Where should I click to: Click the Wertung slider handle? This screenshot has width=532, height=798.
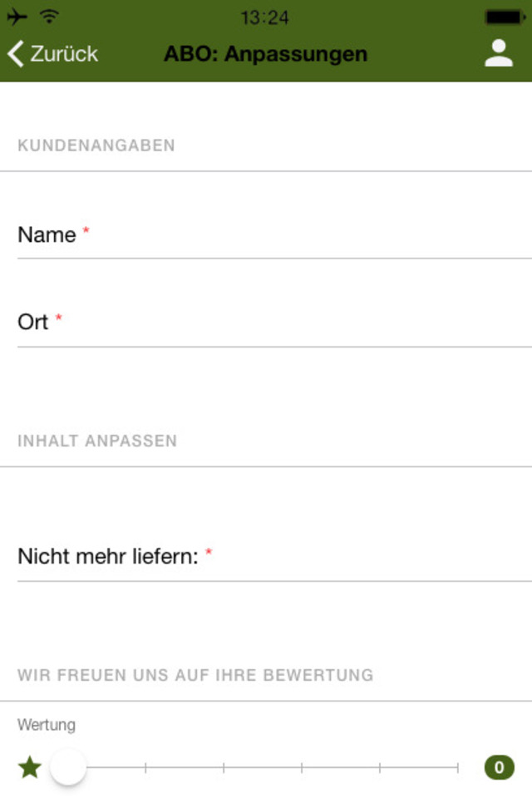[67, 767]
